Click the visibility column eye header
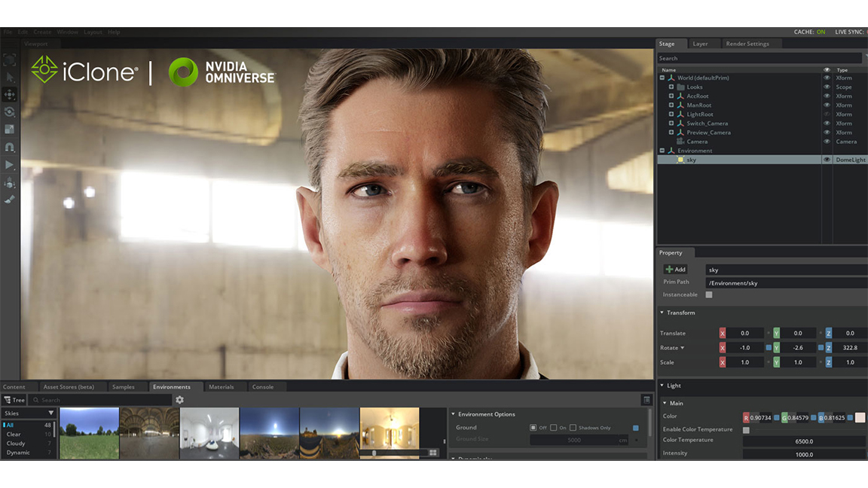The height and width of the screenshot is (488, 868). point(827,70)
